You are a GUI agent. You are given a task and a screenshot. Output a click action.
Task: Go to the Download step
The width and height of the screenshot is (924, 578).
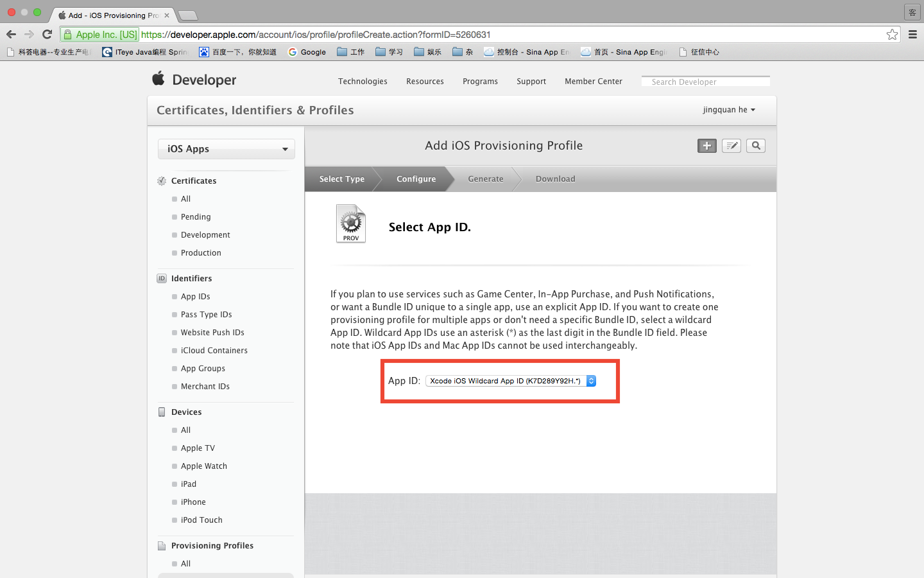[556, 179]
